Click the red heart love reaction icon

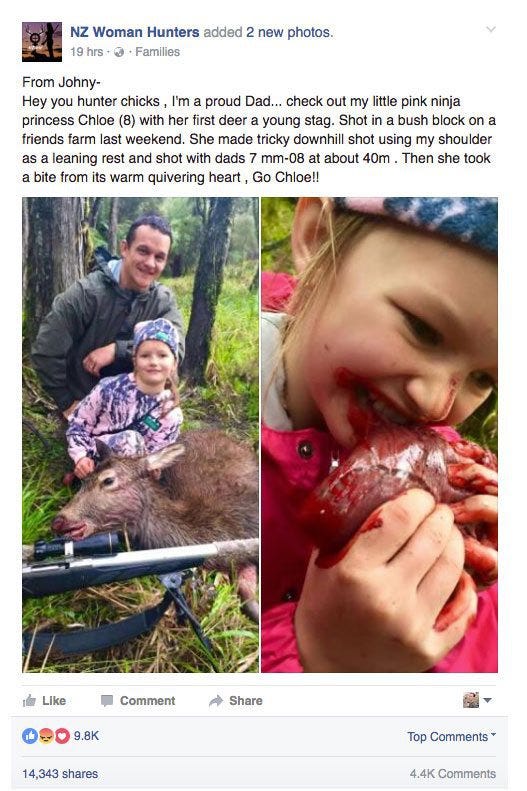click(x=62, y=737)
